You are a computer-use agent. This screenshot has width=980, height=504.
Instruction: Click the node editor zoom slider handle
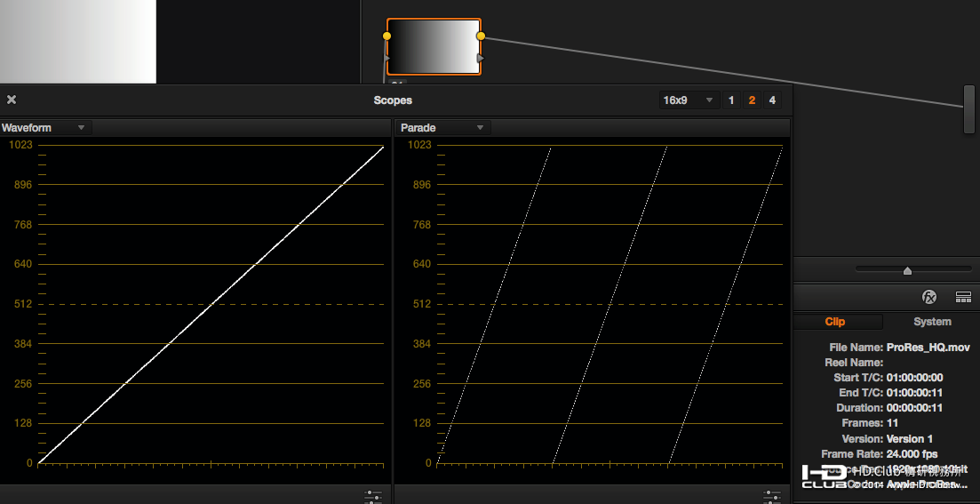click(x=907, y=270)
